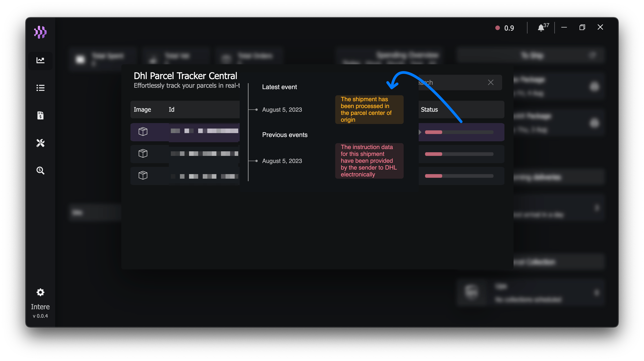Select the search/magnifier icon in sidebar
644x361 pixels.
[x=40, y=170]
